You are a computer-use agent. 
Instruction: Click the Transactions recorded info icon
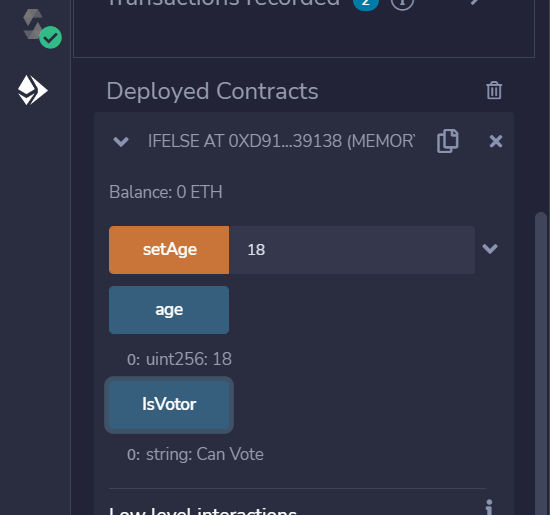point(402,3)
